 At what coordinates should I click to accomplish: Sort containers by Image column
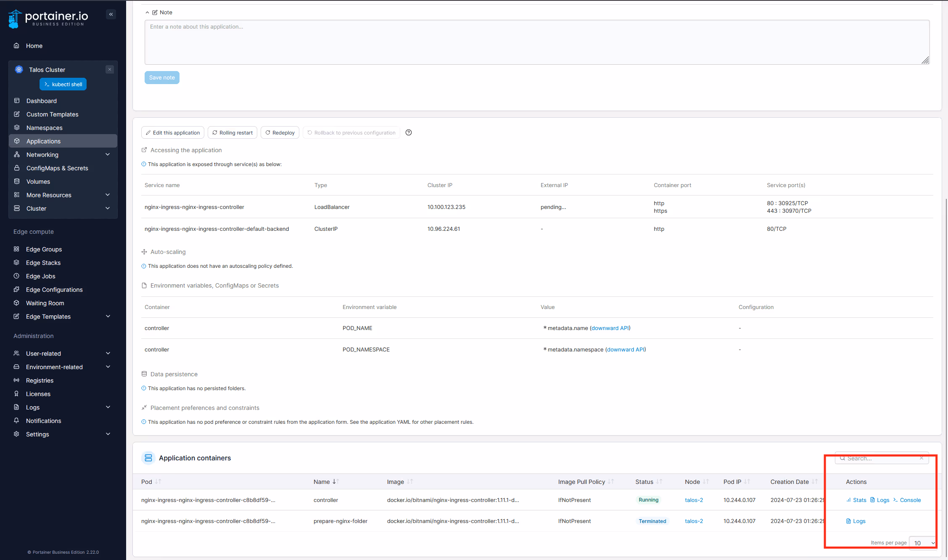pos(400,482)
